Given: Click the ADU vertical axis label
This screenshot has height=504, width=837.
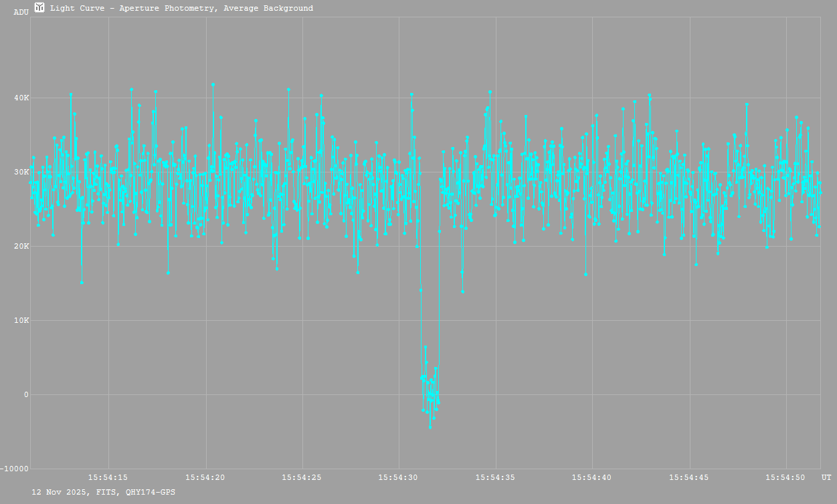Looking at the screenshot, I should click(x=21, y=12).
